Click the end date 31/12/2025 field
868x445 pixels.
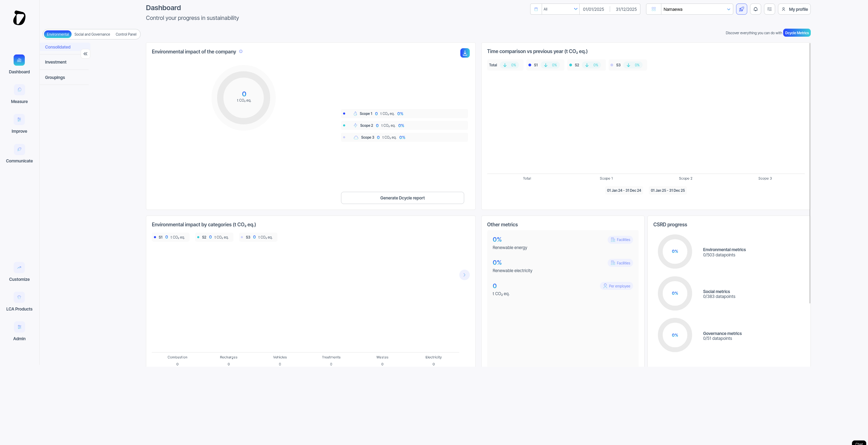click(626, 9)
